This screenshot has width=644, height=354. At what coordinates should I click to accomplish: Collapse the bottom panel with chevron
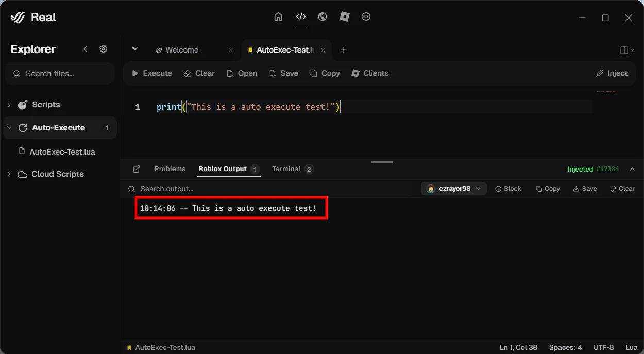tap(632, 169)
